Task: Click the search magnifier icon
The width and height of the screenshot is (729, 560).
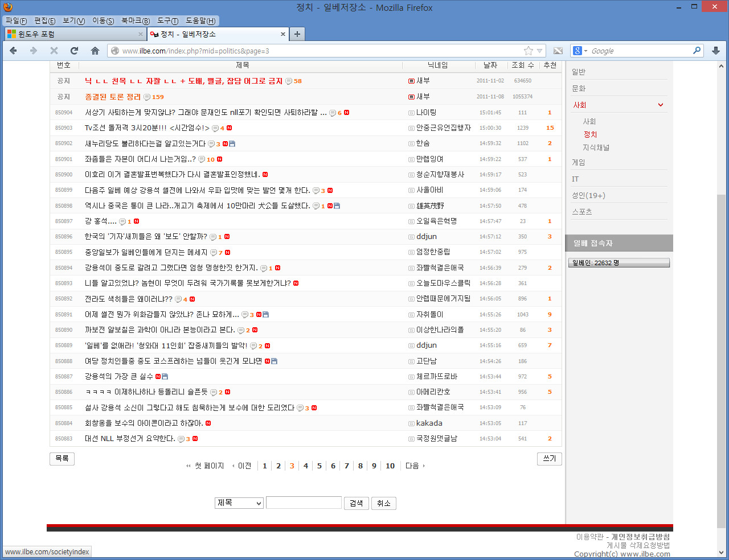Action: (x=697, y=50)
